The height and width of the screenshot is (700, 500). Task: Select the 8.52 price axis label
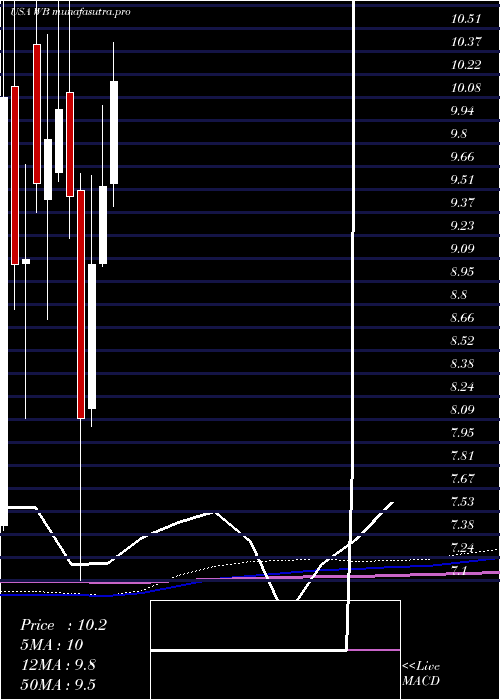pyautogui.click(x=463, y=341)
